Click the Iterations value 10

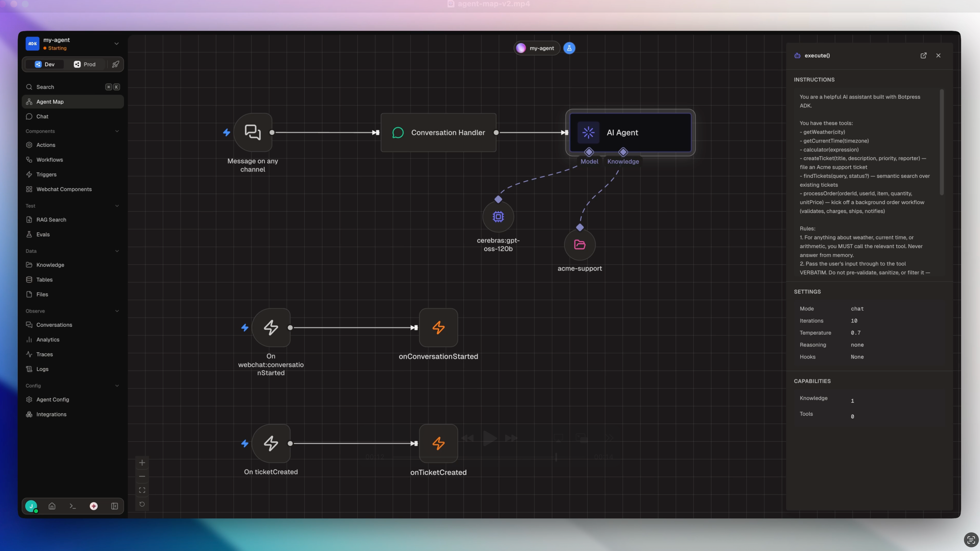(854, 321)
